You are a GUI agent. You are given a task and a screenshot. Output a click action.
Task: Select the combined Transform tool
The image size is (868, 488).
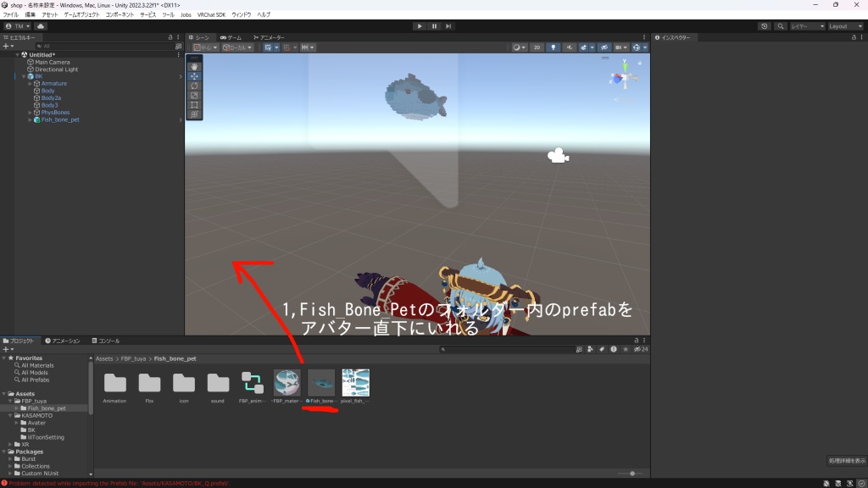[x=194, y=114]
